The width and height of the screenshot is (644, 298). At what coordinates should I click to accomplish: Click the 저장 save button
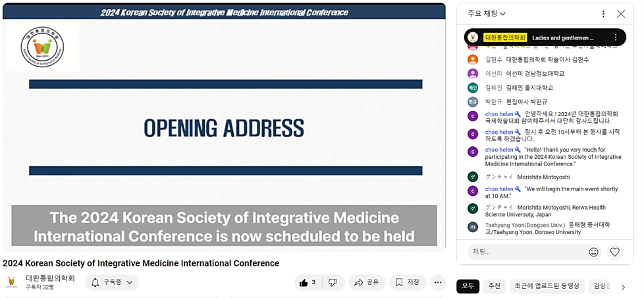(x=407, y=283)
